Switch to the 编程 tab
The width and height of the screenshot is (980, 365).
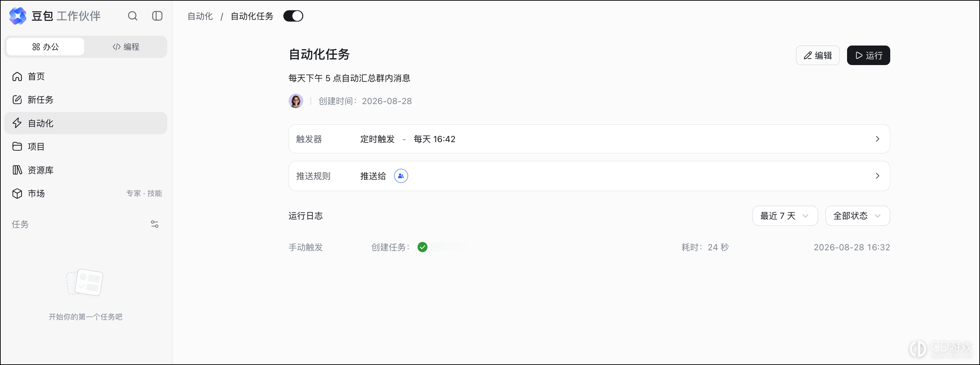[x=126, y=47]
